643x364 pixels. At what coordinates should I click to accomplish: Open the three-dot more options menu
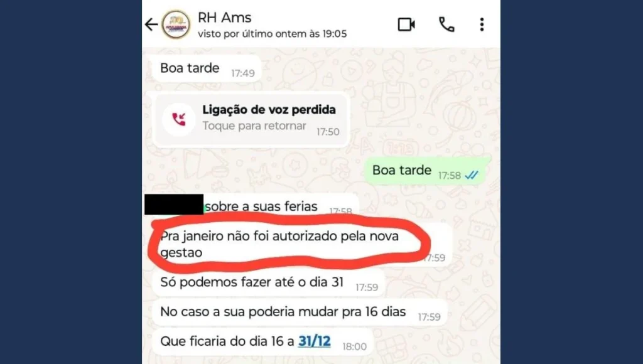click(x=482, y=24)
